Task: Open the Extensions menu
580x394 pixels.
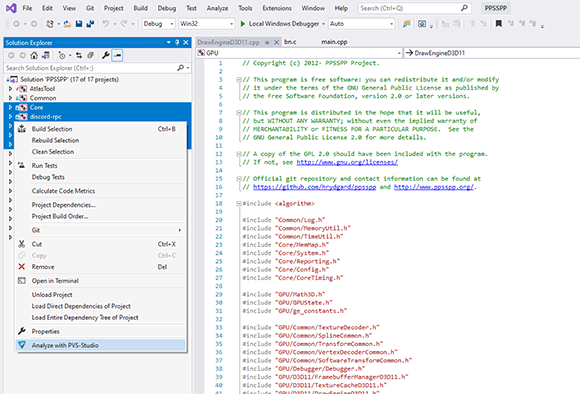Action: 277,8
